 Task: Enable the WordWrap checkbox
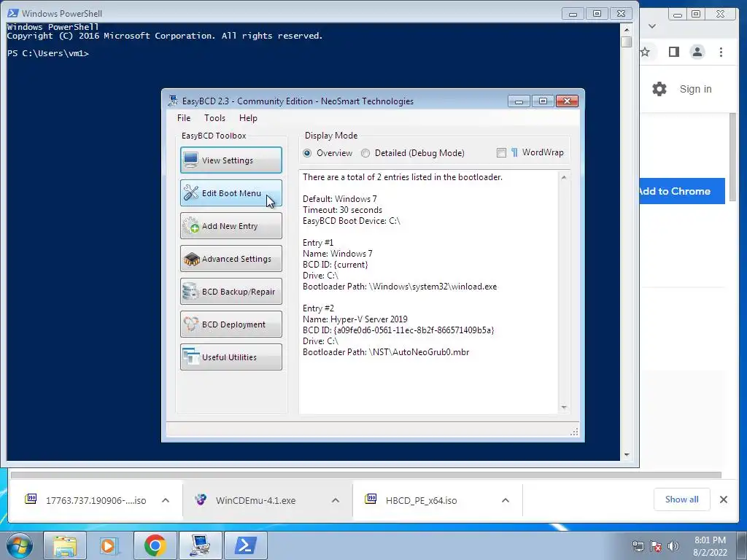click(501, 152)
